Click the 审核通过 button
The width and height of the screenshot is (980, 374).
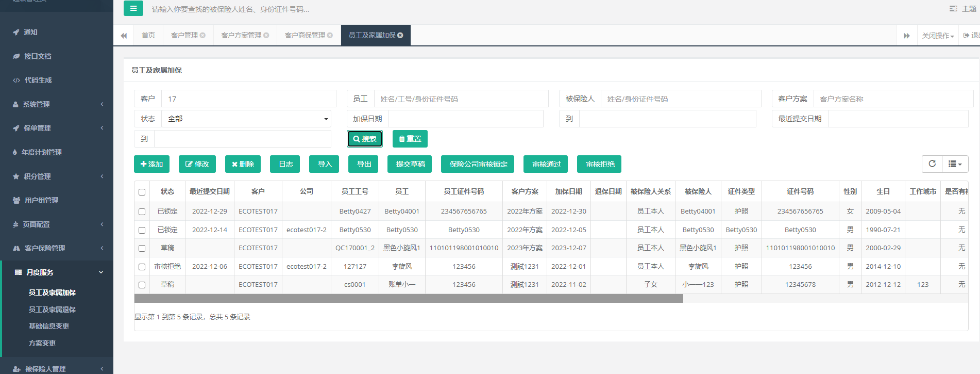(546, 164)
